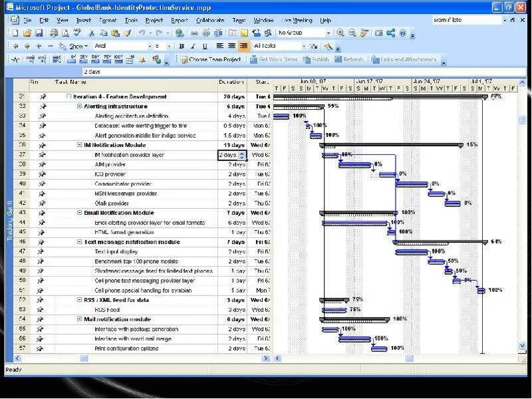
Task: Open the font size dropdown
Action: click(169, 46)
